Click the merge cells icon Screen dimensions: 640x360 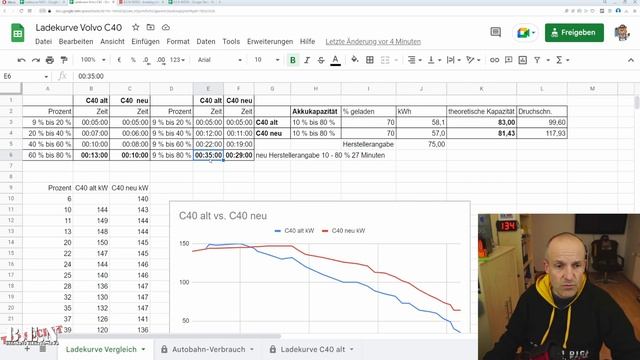385,60
